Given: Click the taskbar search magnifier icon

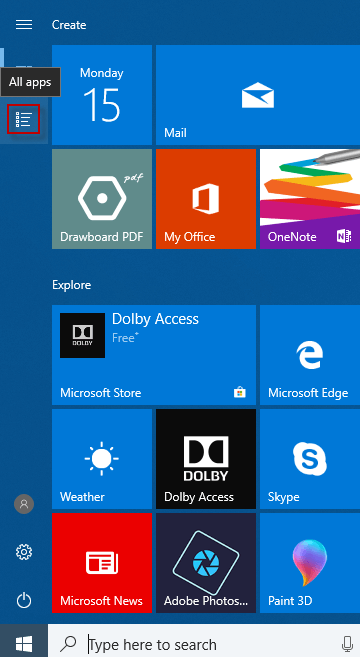Looking at the screenshot, I should (x=69, y=643).
